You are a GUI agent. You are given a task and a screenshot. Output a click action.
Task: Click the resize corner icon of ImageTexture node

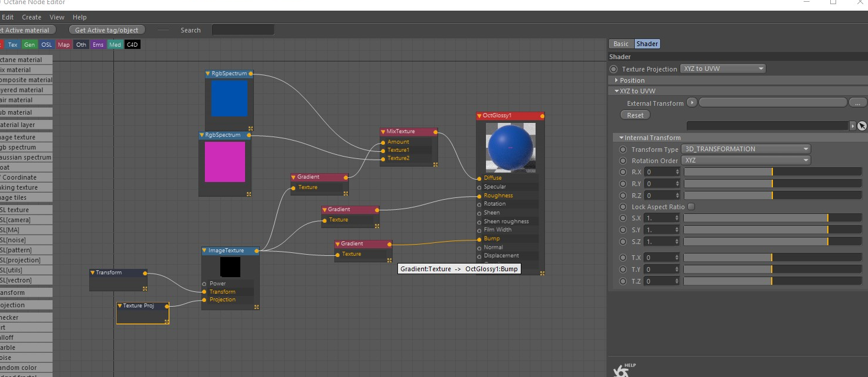(x=257, y=307)
